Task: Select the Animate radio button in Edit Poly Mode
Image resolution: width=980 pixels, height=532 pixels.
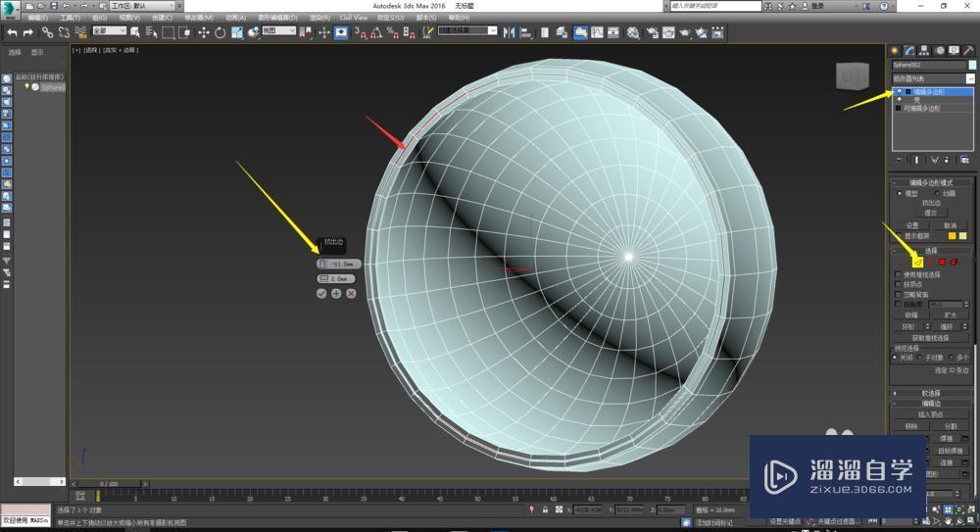Action: coord(937,193)
